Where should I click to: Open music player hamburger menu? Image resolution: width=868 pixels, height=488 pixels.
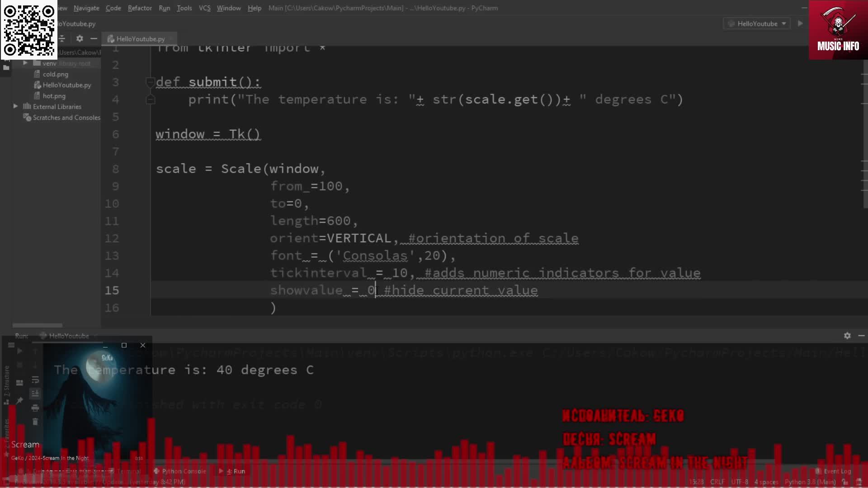point(11,345)
